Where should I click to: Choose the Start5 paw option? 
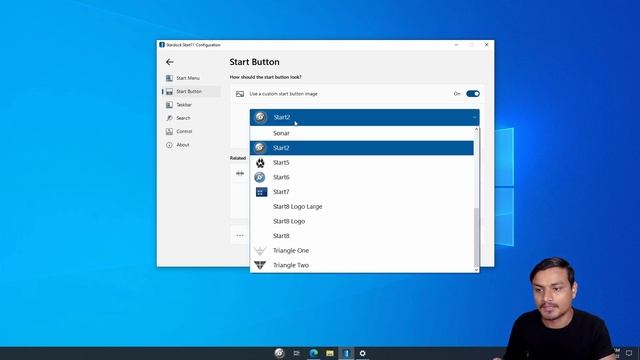point(362,162)
